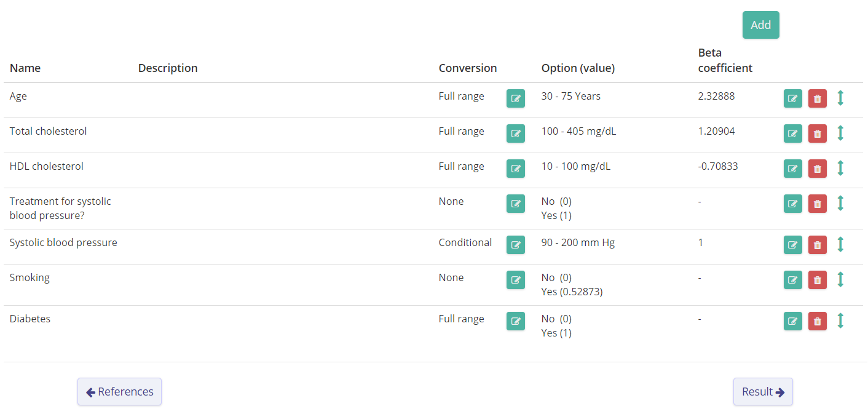Delete the HDL cholesterol row
868x414 pixels.
point(817,169)
